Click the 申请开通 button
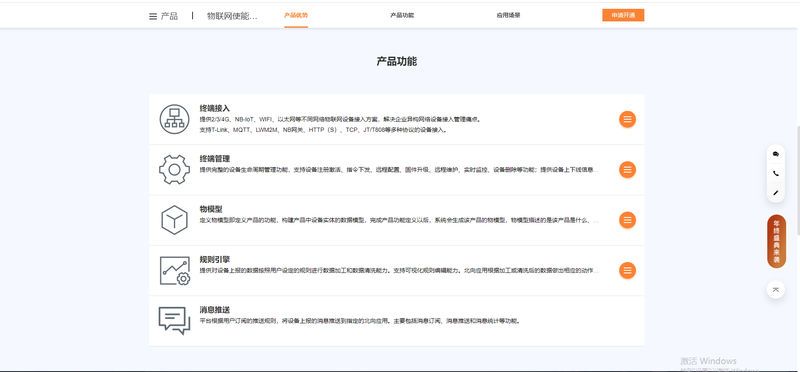The width and height of the screenshot is (800, 372). (x=623, y=15)
